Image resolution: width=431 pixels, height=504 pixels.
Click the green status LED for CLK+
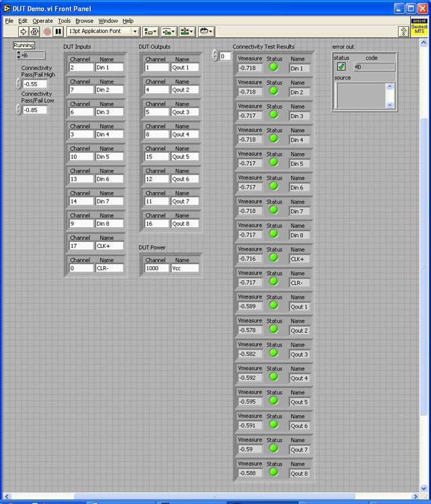[273, 257]
